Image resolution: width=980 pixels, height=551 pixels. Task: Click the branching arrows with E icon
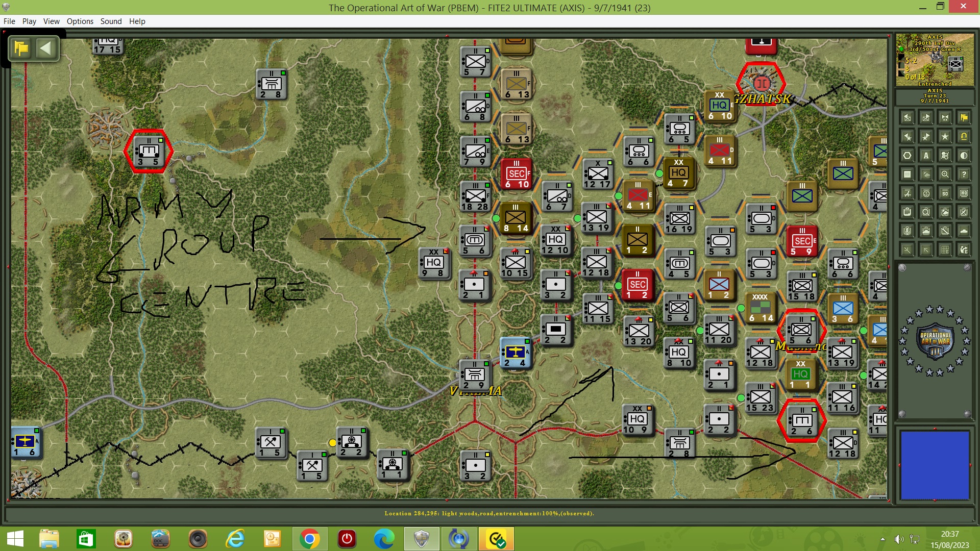coord(964,250)
